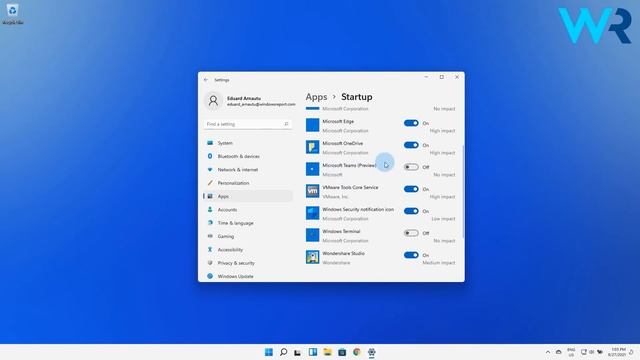640x360 pixels.
Task: Click Windows Terminal app name text
Action: (341, 231)
